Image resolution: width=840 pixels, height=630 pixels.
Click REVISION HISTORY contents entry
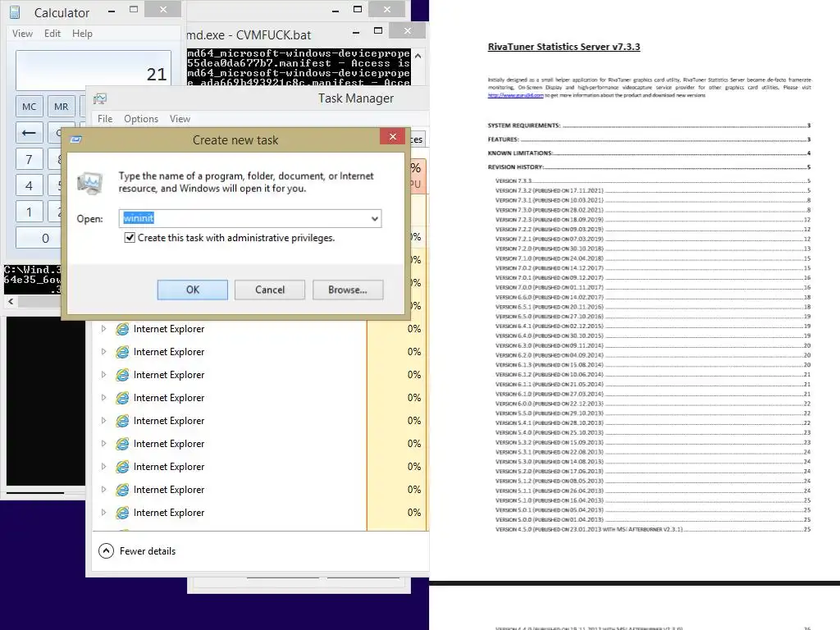649,167
